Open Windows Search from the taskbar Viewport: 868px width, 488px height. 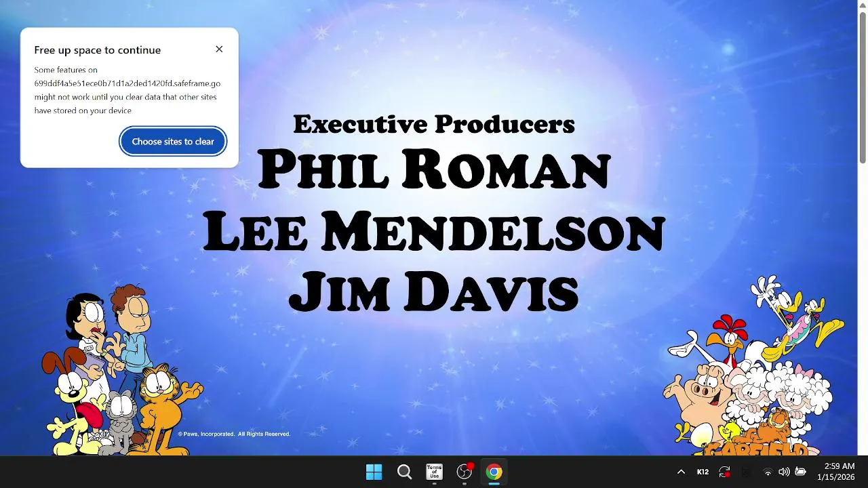(x=404, y=472)
